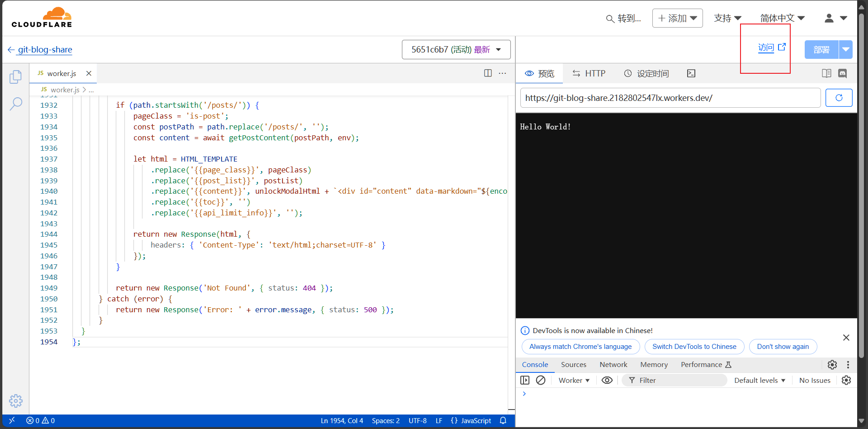Refresh the preview with the reload button

[x=839, y=98]
